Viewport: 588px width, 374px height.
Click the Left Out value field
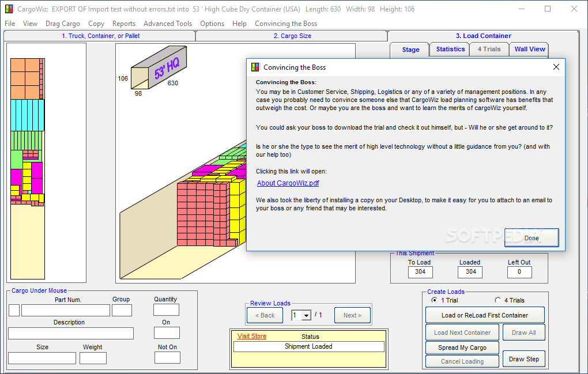coord(519,272)
